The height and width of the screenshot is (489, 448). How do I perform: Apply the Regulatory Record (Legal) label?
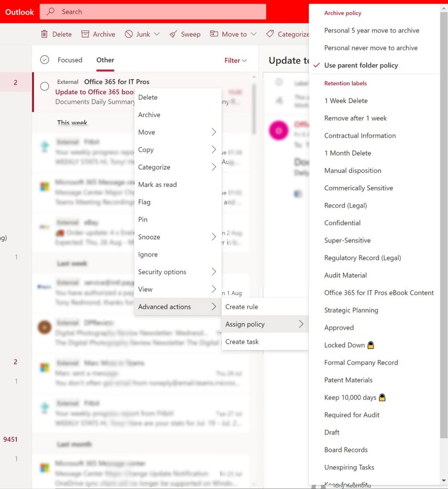(x=374, y=258)
